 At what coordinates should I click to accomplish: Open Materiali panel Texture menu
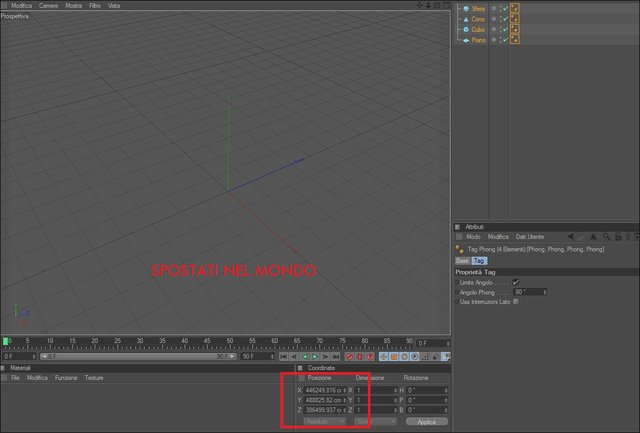[x=94, y=378]
